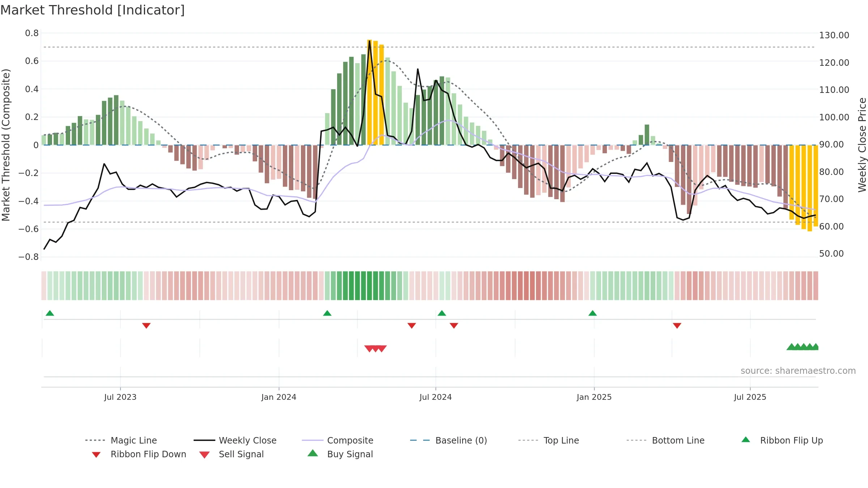This screenshot has height=488, width=868.
Task: Toggle the Weekly Close legend entry
Action: click(x=235, y=440)
